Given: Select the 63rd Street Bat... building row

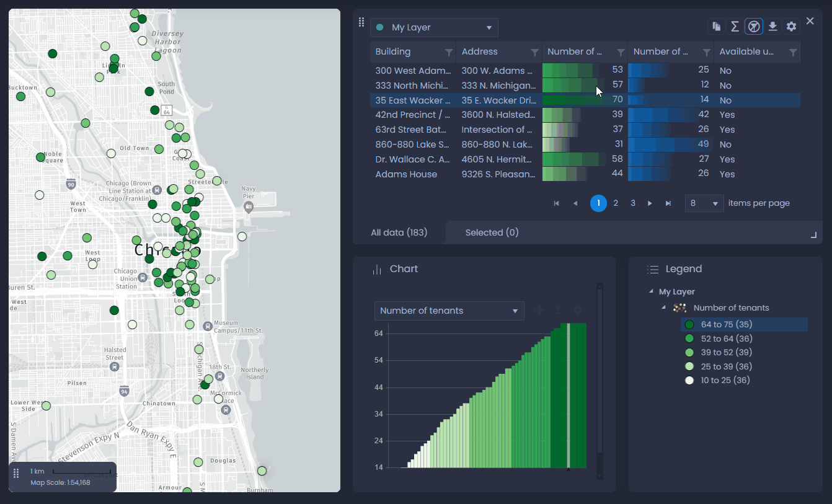Looking at the screenshot, I should pos(585,130).
